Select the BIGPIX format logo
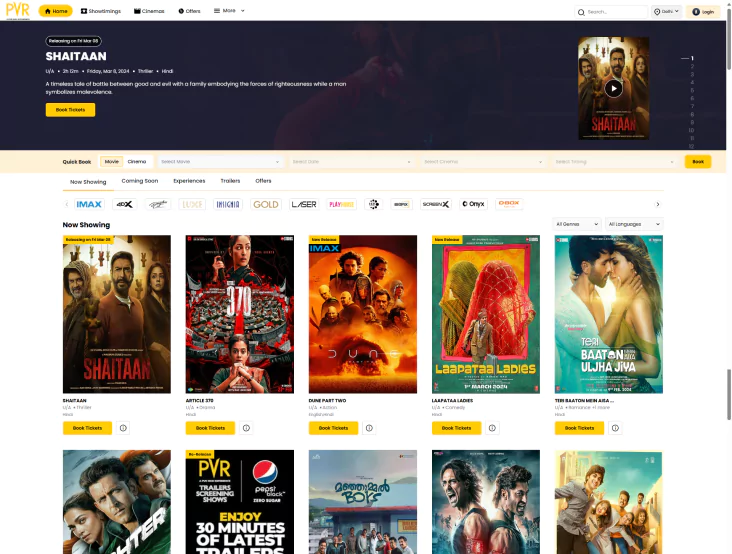The width and height of the screenshot is (732, 554). [401, 204]
